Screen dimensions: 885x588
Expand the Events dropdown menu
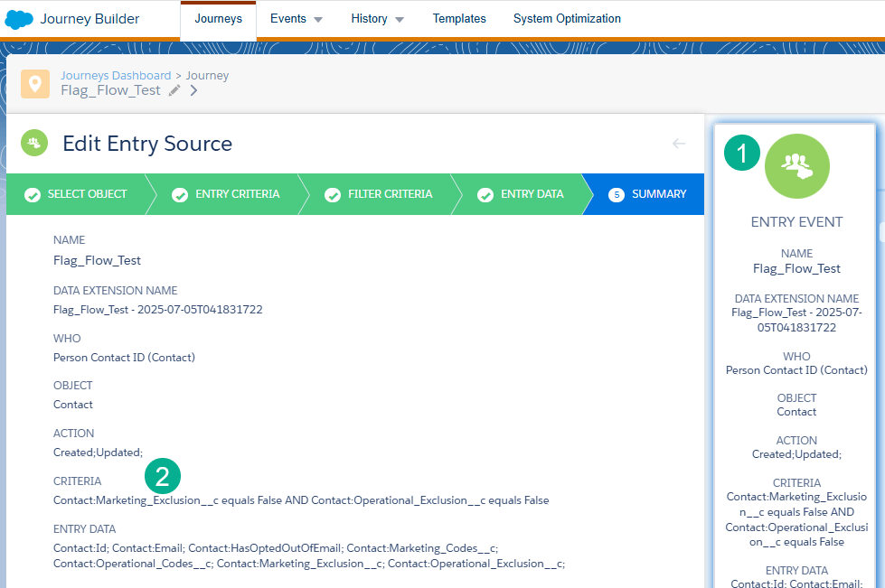(x=297, y=19)
